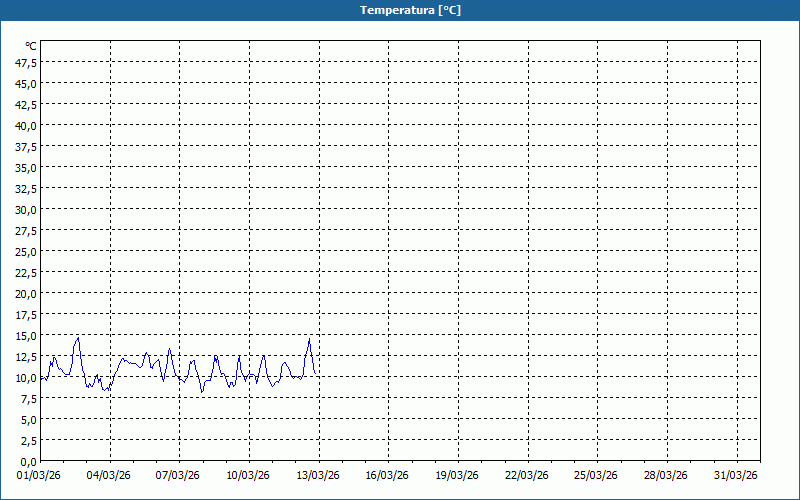This screenshot has width=800, height=500.
Task: Click the 01/03/26 date label
Action: (40, 475)
